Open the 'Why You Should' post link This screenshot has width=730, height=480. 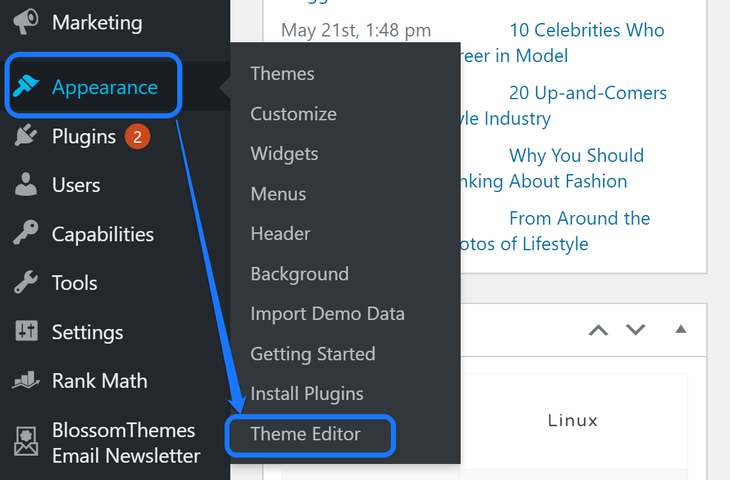click(576, 155)
